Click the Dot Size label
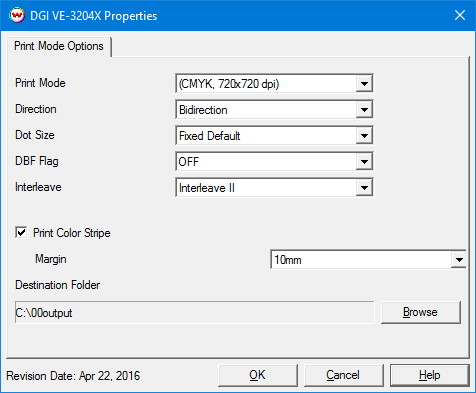476x393 pixels. pos(35,135)
